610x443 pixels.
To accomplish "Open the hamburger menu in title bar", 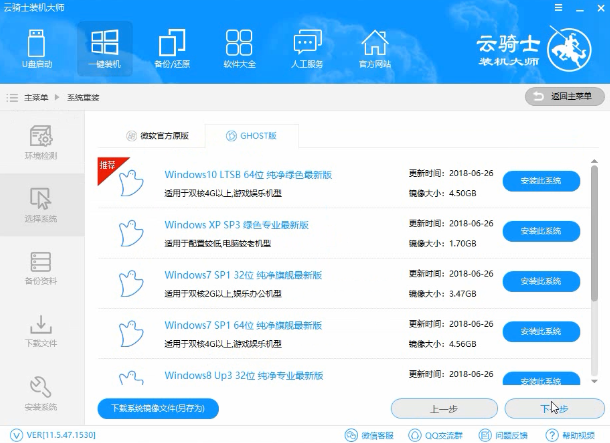I will pyautogui.click(x=558, y=8).
